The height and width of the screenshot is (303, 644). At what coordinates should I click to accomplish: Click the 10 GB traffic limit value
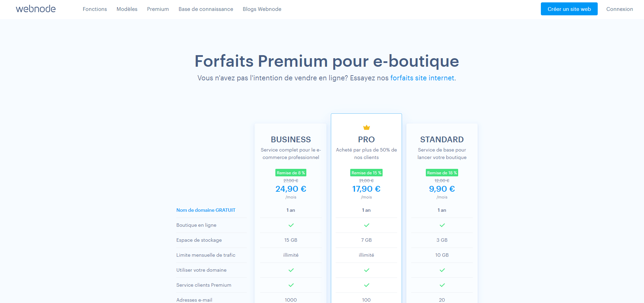[x=442, y=255]
